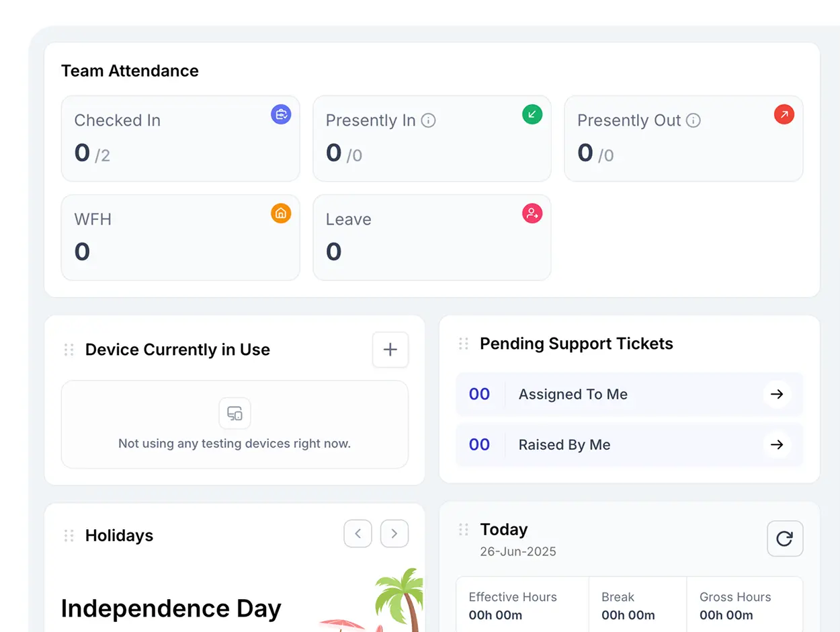This screenshot has height=632, width=840.
Task: Grab the Holidays widget drag handle
Action: 69,535
